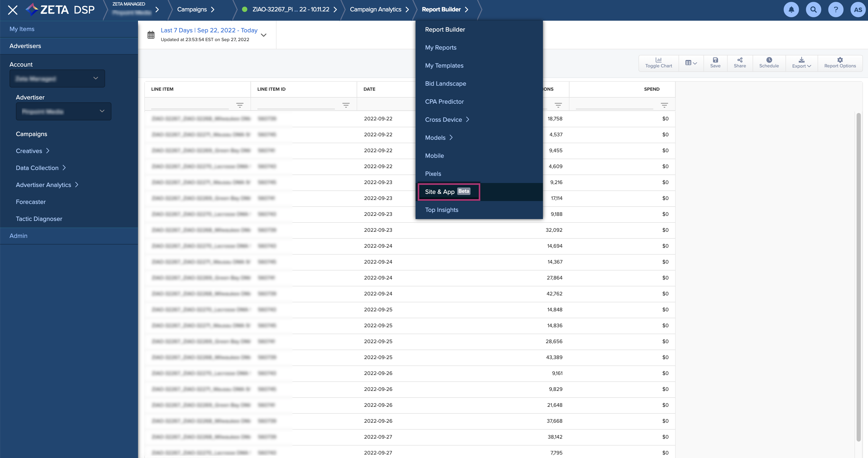Open the Account dropdown

click(x=57, y=78)
